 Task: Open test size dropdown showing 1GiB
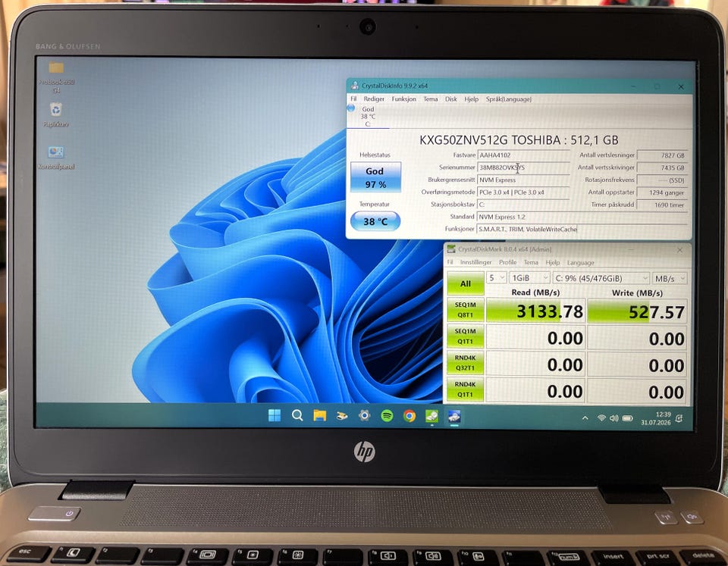(x=529, y=278)
